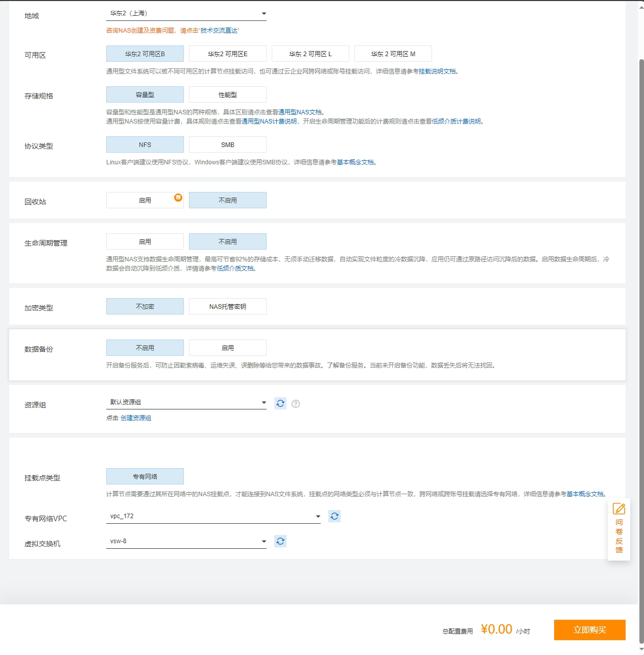Open the 技术交流直达 link
Screen dimensions: 644x655
click(219, 31)
